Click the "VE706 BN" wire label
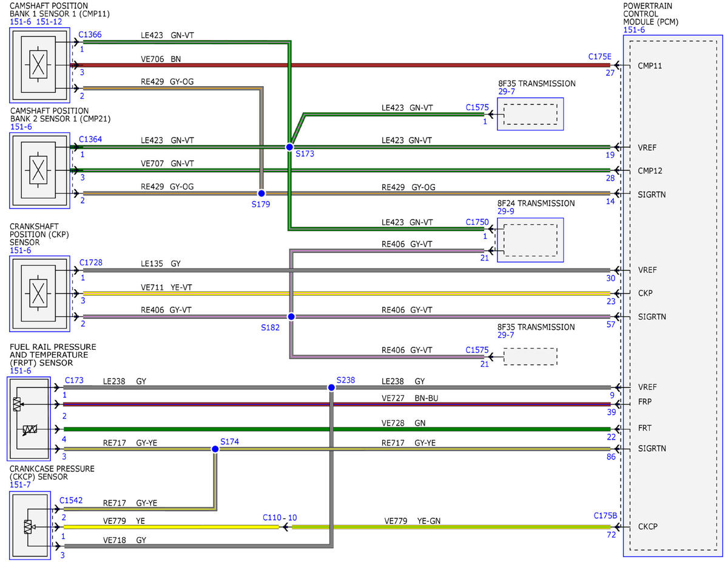 [x=161, y=59]
